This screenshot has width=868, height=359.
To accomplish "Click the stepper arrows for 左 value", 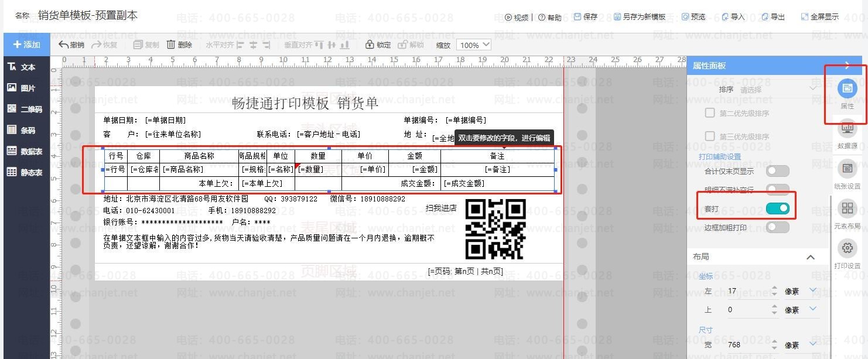I will pyautogui.click(x=774, y=291).
